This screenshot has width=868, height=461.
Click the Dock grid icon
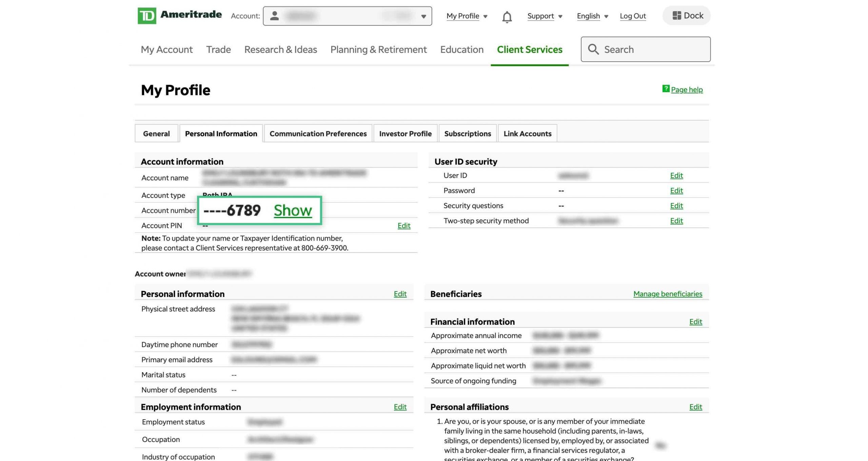pyautogui.click(x=675, y=16)
